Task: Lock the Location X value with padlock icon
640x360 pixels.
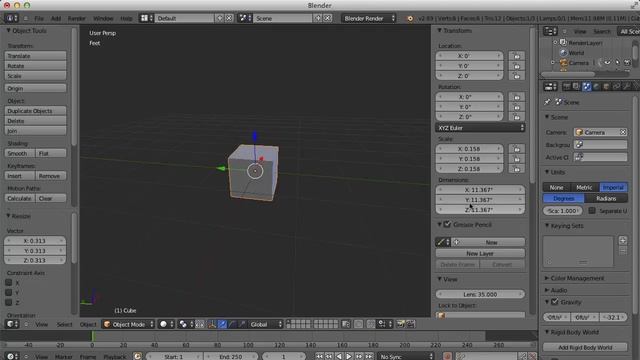Action: click(x=516, y=56)
